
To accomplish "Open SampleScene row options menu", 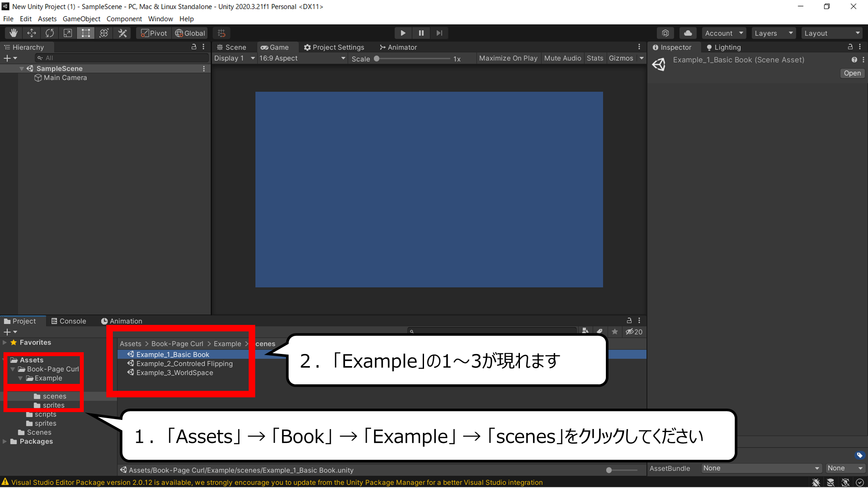I will pyautogui.click(x=204, y=69).
